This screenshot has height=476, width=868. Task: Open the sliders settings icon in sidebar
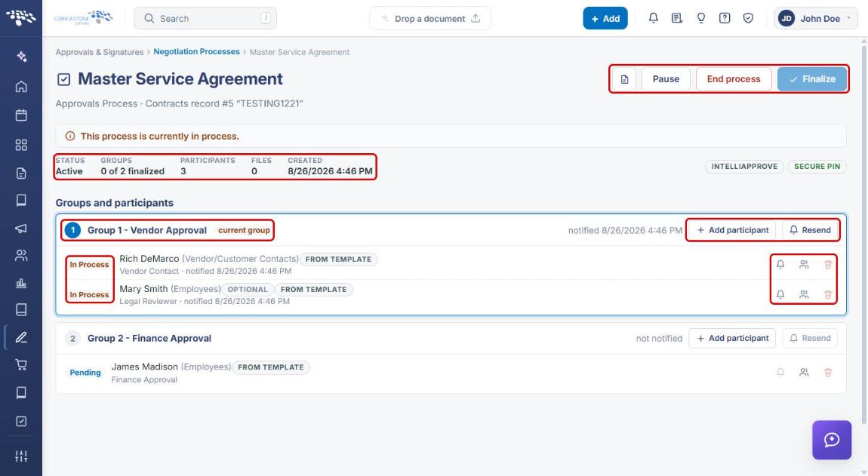[21, 456]
